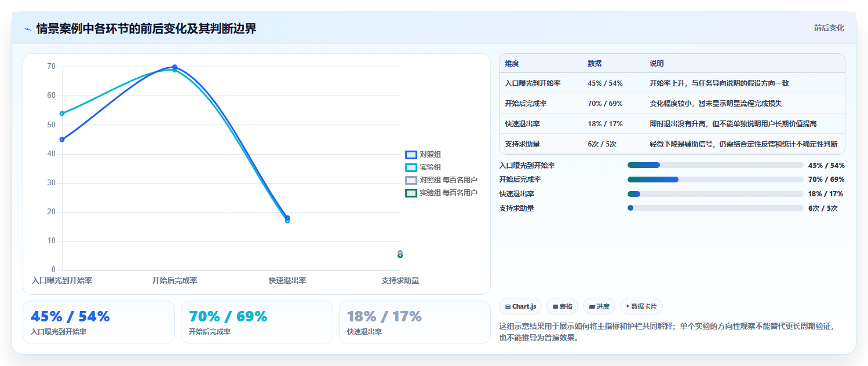This screenshot has width=868, height=366.
Task: Click the 入口曝光到开始率 progress bar
Action: coord(716,165)
